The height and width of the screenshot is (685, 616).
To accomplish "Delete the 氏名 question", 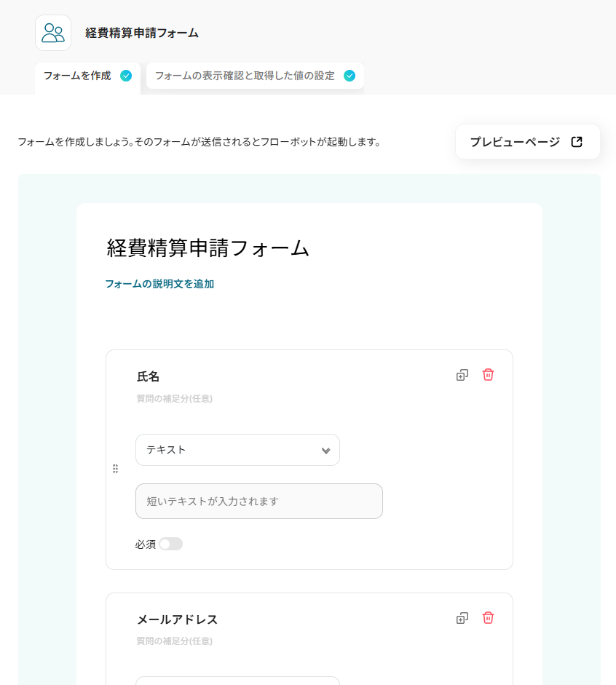I will click(x=488, y=375).
